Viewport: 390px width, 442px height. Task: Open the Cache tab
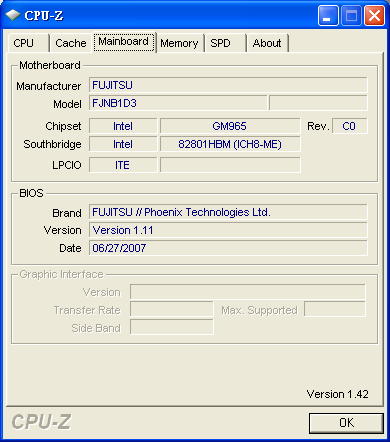point(71,43)
